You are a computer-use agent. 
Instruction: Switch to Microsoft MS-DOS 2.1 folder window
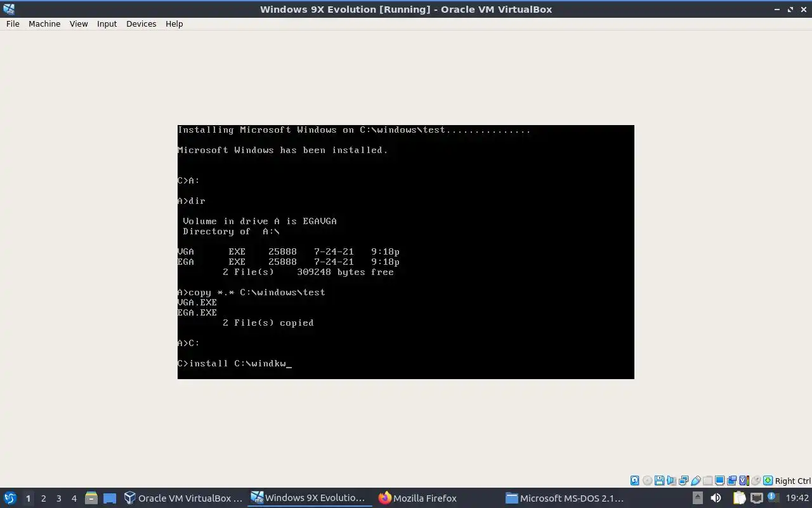565,498
